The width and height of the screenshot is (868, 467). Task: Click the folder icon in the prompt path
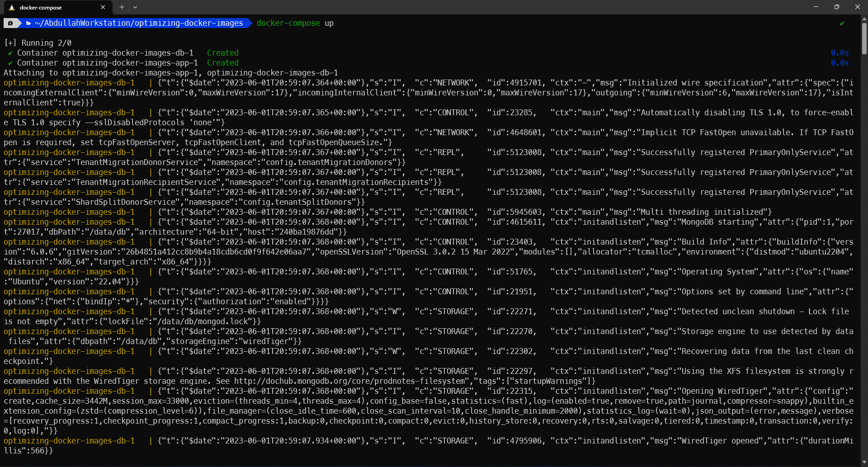[x=28, y=23]
